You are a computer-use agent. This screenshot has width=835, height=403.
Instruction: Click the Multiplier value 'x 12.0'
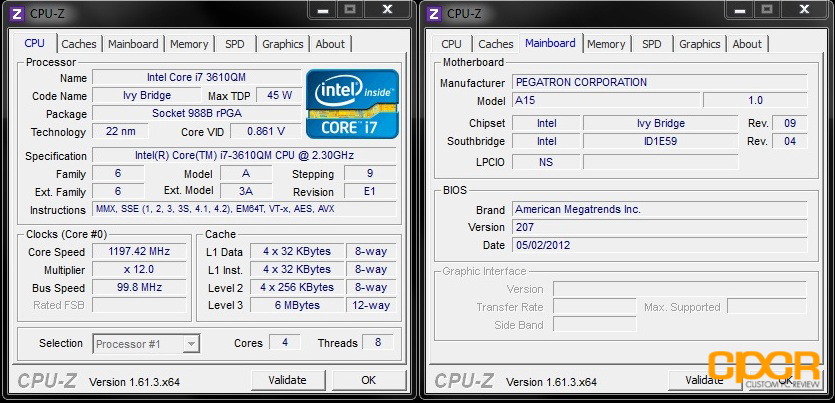[x=140, y=269]
